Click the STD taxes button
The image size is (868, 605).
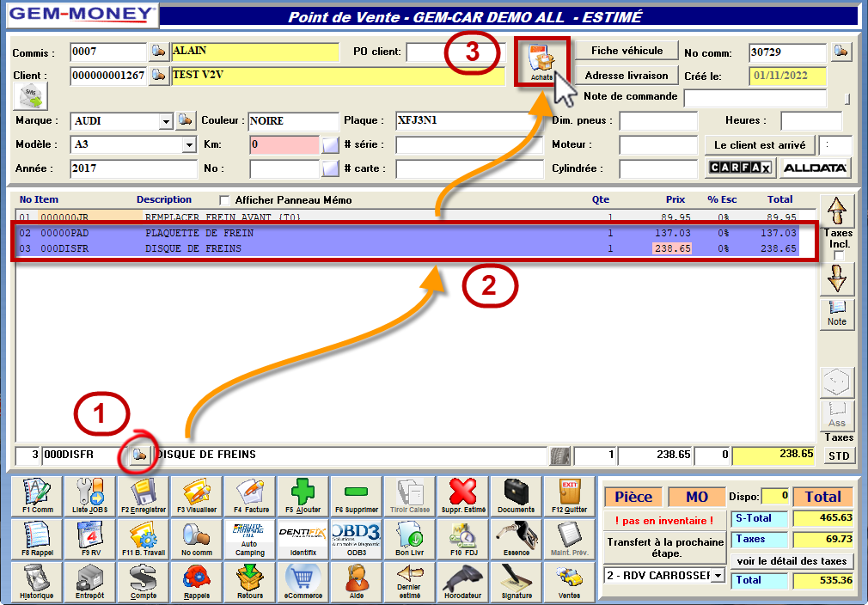coord(839,455)
